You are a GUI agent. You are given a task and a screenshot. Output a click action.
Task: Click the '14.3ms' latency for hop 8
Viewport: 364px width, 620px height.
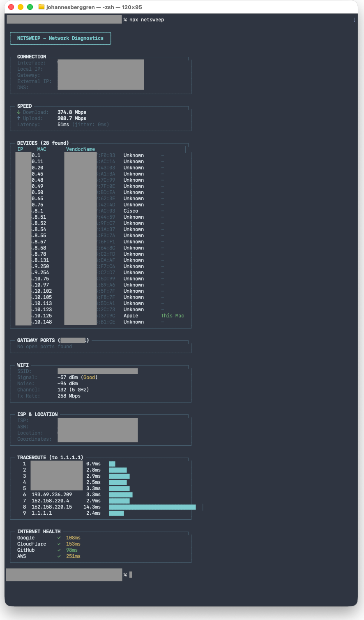[92, 507]
